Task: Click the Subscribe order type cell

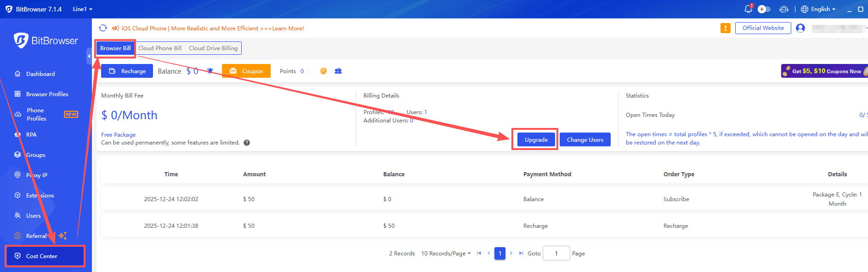Action: [x=676, y=199]
